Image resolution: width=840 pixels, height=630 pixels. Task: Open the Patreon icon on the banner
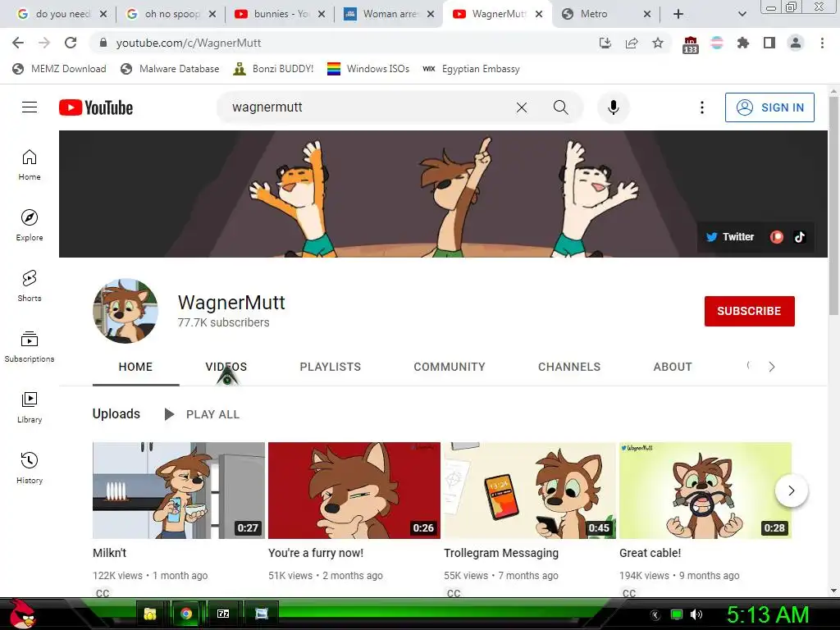pyautogui.click(x=776, y=237)
